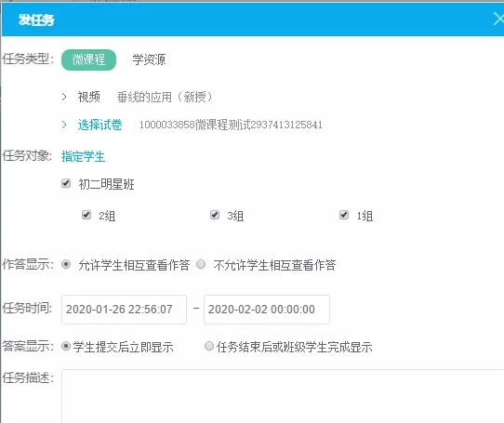Click the video title 垂线的应用（新授）
504x423 pixels.
165,97
